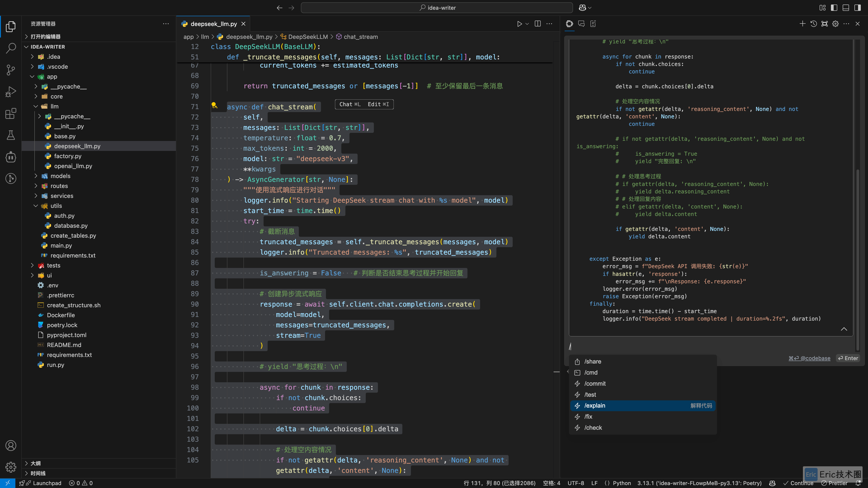Viewport: 868px width, 488px height.
Task: Click chat_stream breadcrumb item
Action: coord(357,37)
